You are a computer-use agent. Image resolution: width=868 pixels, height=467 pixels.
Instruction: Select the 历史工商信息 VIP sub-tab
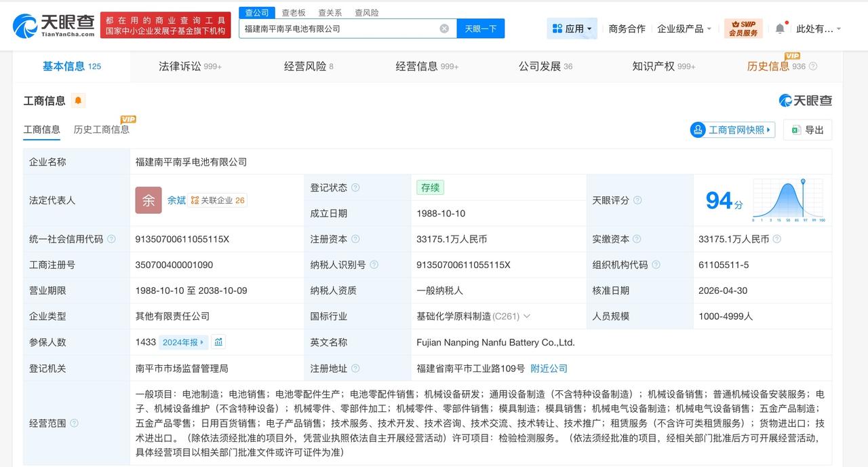(102, 129)
